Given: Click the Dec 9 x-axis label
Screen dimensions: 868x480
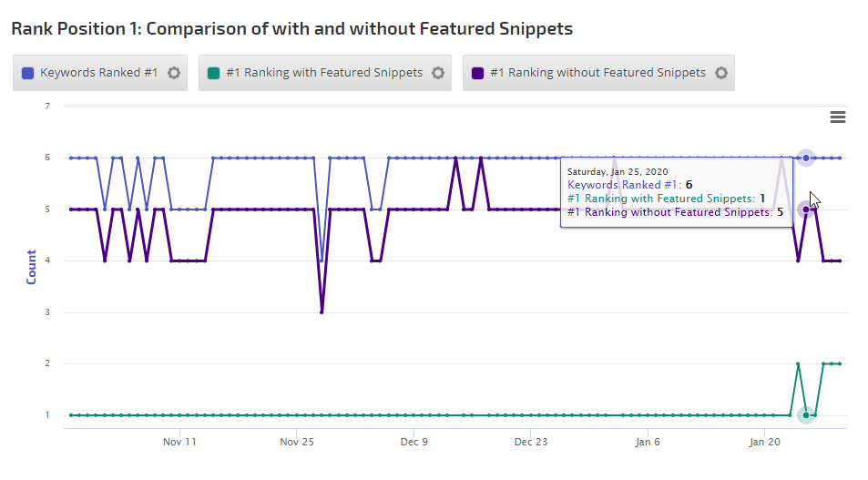Looking at the screenshot, I should tap(414, 442).
